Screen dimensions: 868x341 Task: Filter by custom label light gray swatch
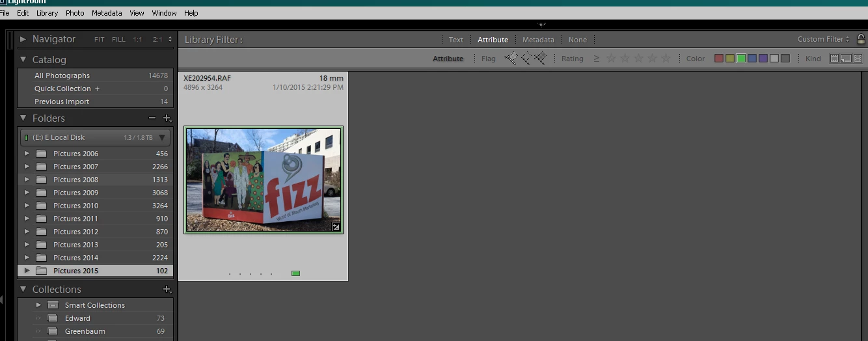(x=774, y=59)
